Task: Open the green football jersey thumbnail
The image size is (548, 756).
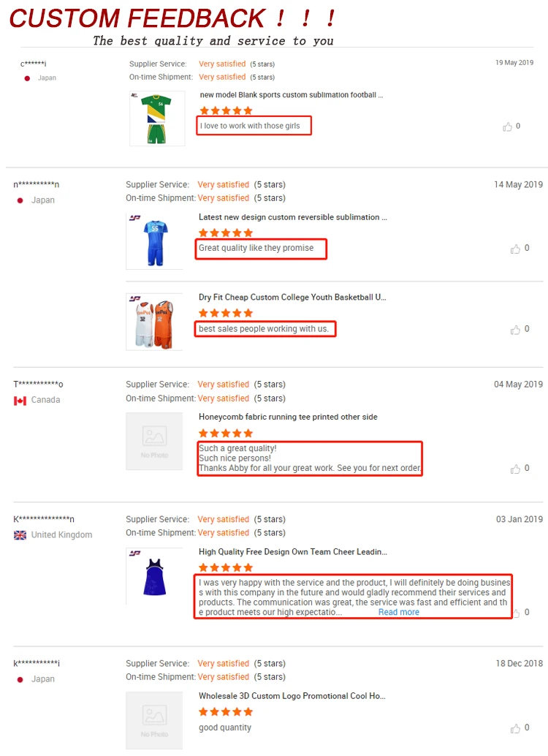Action: click(156, 118)
